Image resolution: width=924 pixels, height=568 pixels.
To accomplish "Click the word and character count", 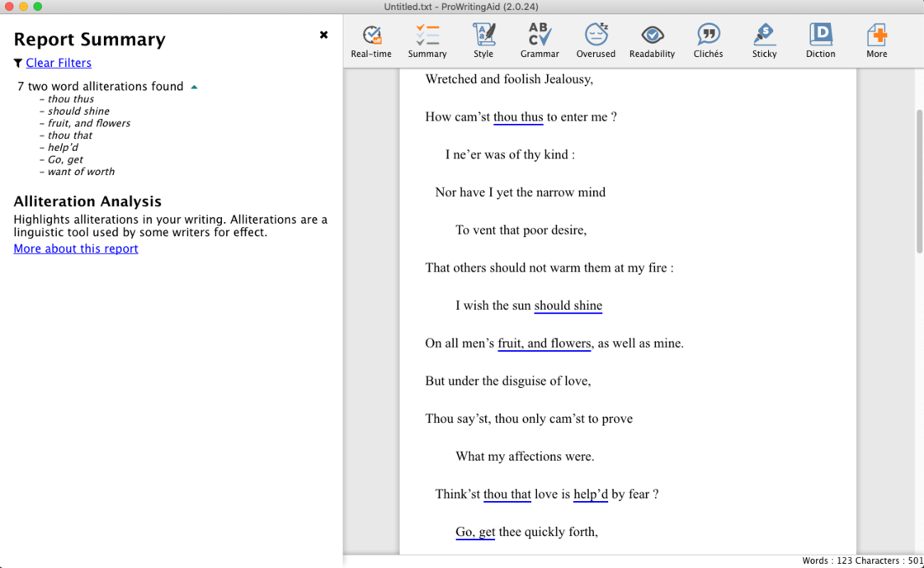I will [862, 561].
